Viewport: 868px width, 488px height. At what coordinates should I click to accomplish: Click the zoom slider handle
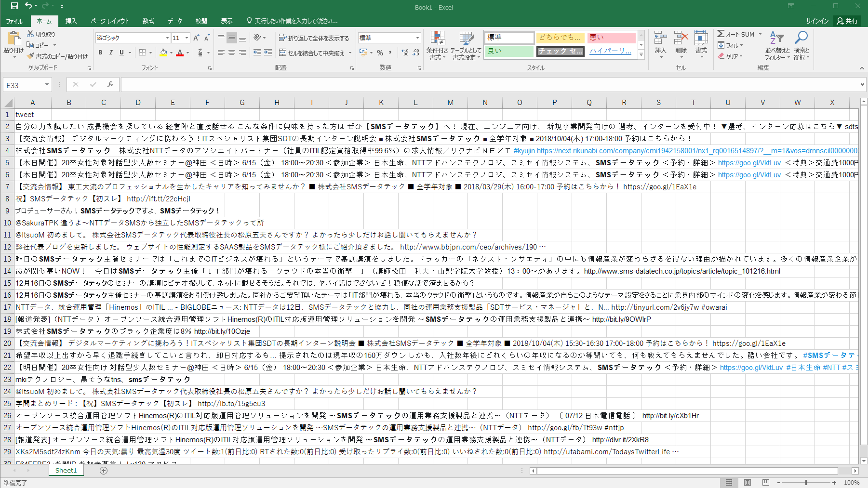point(806,482)
